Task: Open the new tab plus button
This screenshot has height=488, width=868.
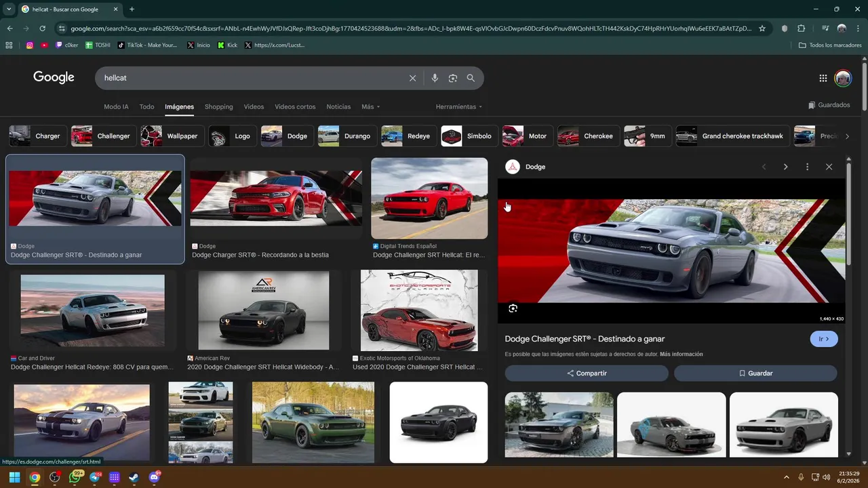Action: coord(132,9)
